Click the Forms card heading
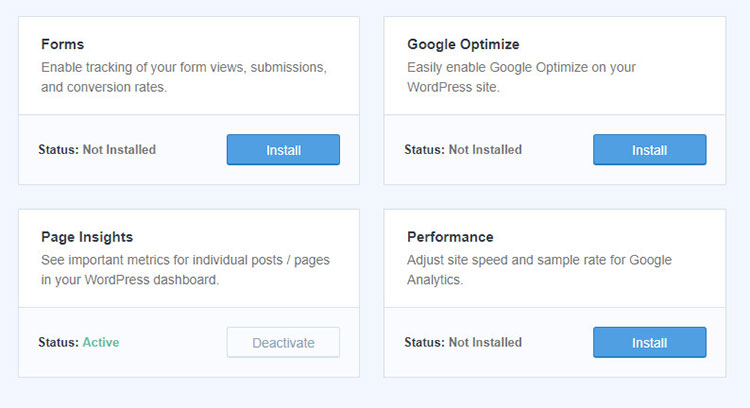 tap(63, 44)
